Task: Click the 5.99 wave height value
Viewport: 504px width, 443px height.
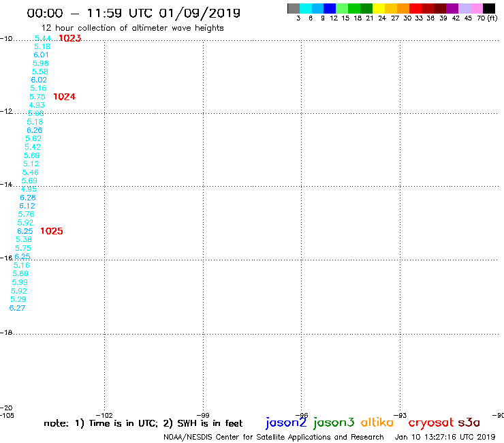Action: click(20, 282)
